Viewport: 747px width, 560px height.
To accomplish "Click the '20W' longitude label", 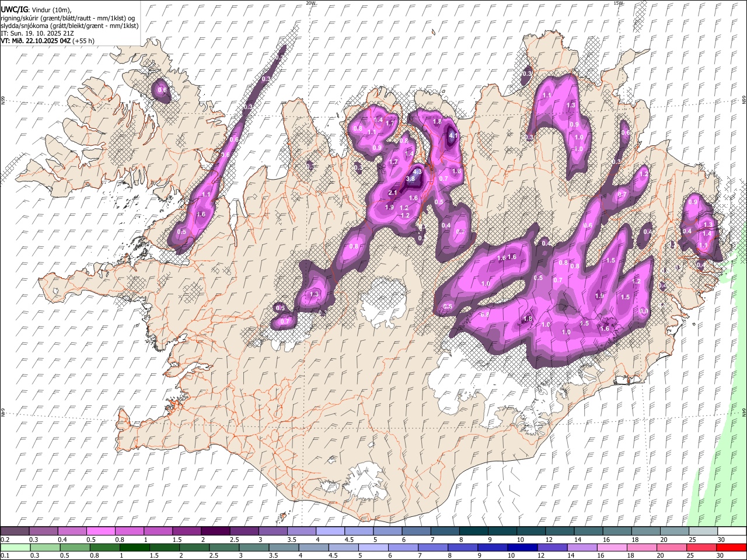I will click(310, 3).
